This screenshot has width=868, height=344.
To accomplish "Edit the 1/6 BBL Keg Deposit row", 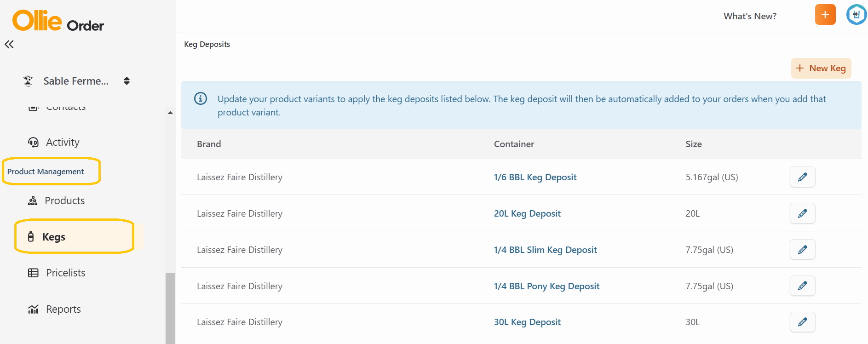I will 803,177.
